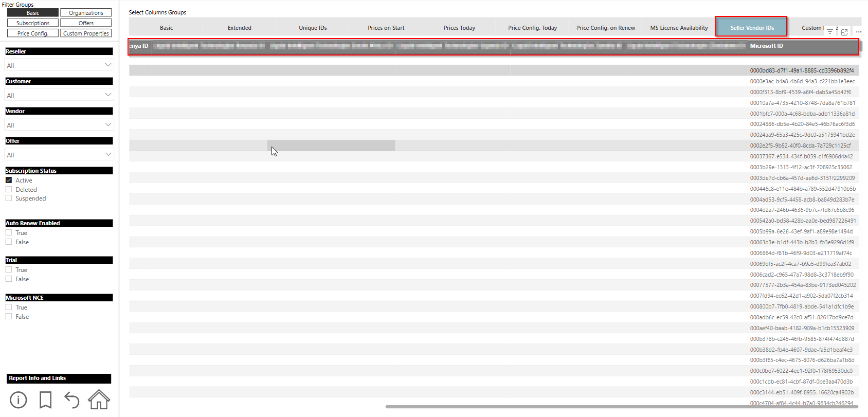Check the Suspended subscription status box
The height and width of the screenshot is (417, 868).
point(9,198)
